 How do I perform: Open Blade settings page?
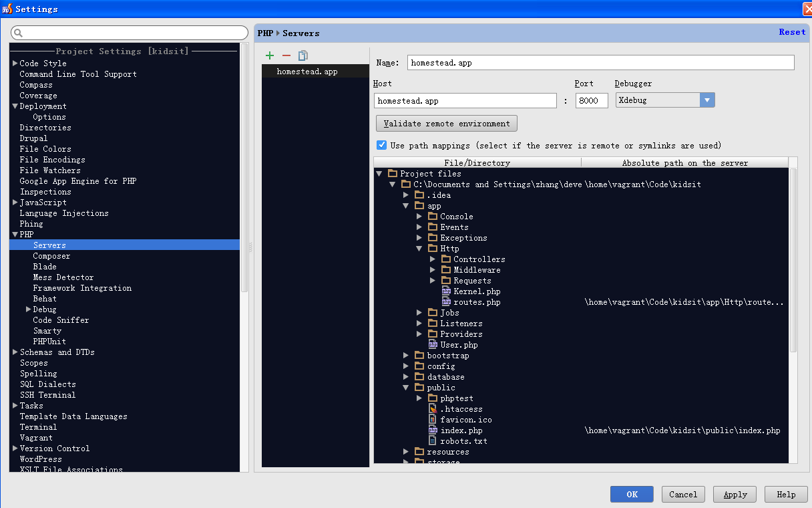pyautogui.click(x=45, y=267)
